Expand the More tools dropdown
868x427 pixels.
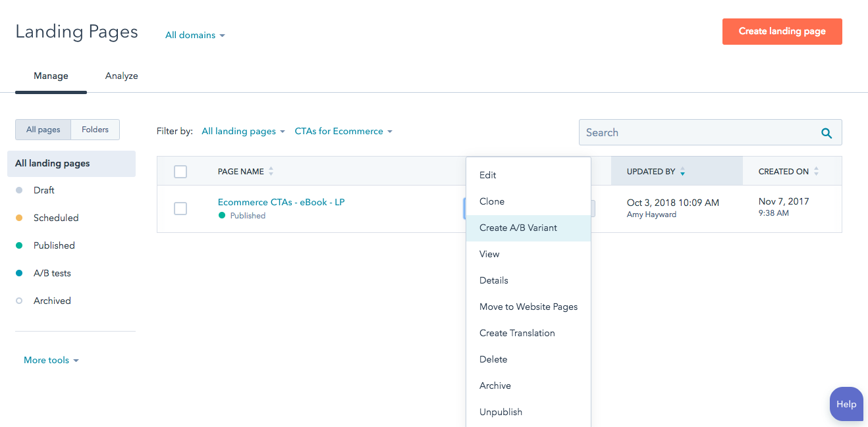pyautogui.click(x=51, y=360)
